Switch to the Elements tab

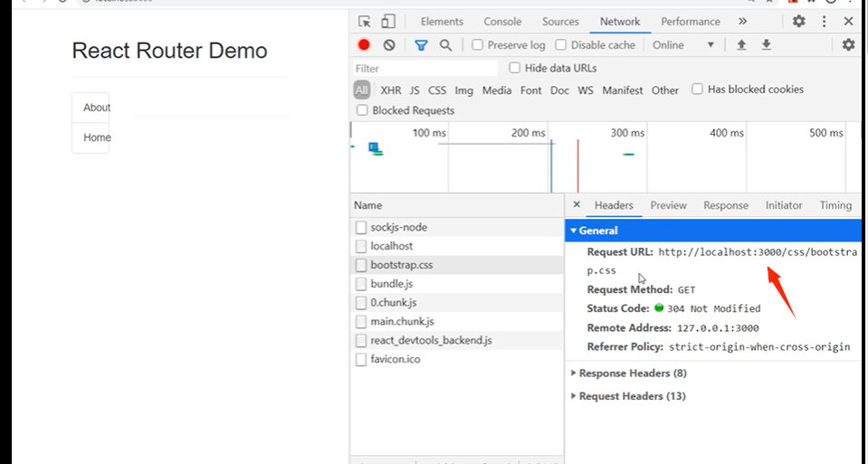[442, 22]
